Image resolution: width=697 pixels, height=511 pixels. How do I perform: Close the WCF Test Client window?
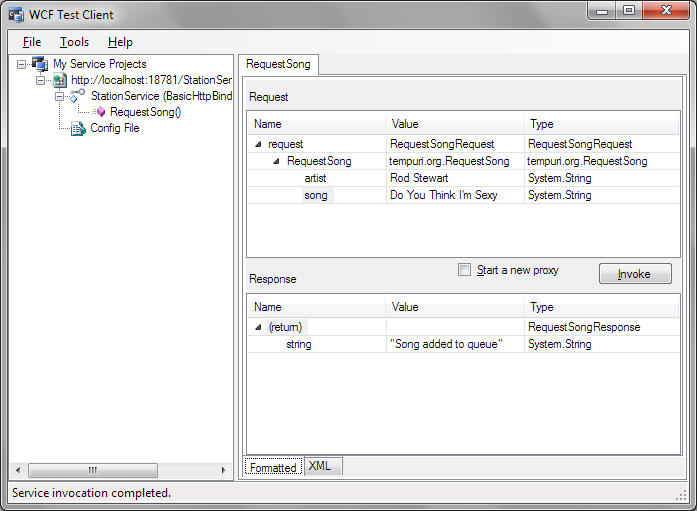tap(665, 11)
